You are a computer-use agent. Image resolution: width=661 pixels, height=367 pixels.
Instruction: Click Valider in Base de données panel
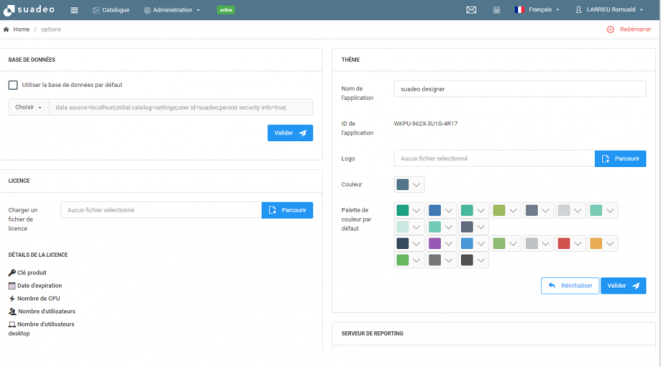[290, 133]
